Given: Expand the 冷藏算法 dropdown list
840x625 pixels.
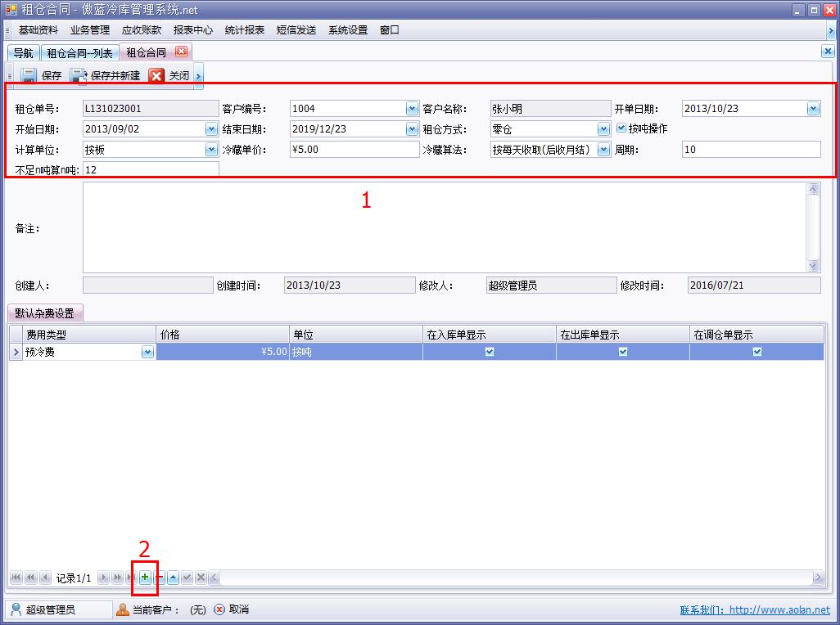Looking at the screenshot, I should 603,150.
